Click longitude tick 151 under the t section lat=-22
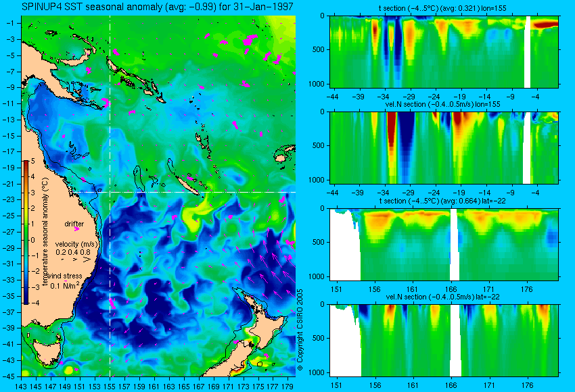575x392 pixels. coord(336,289)
